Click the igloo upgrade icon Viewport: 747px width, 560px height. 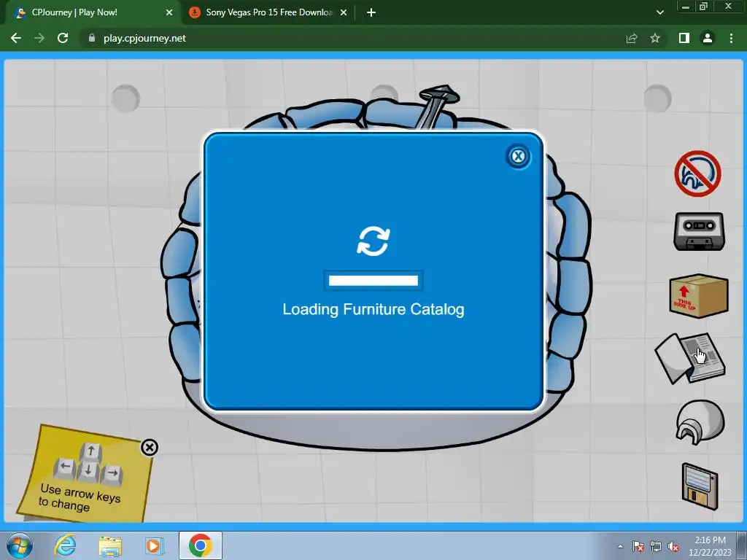tap(700, 422)
